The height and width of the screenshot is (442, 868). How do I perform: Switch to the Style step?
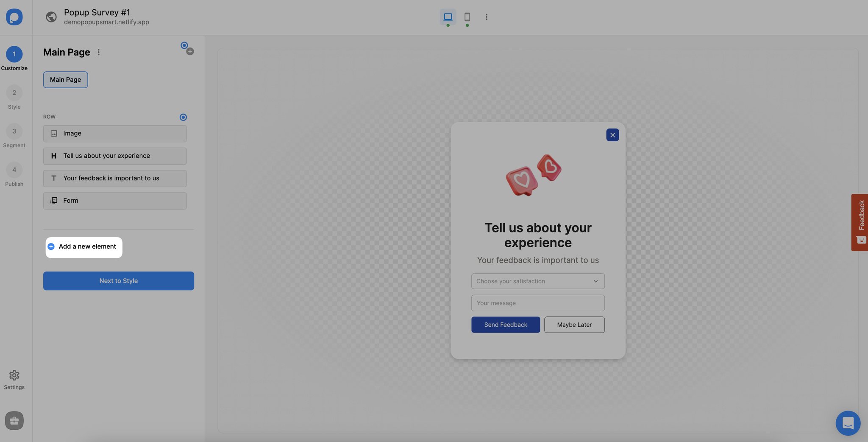click(x=14, y=92)
